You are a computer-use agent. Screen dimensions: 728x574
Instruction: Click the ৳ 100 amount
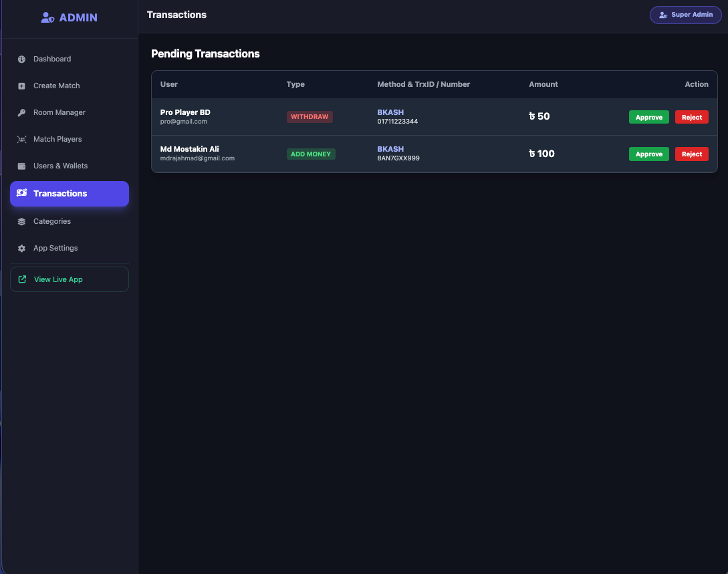click(541, 154)
